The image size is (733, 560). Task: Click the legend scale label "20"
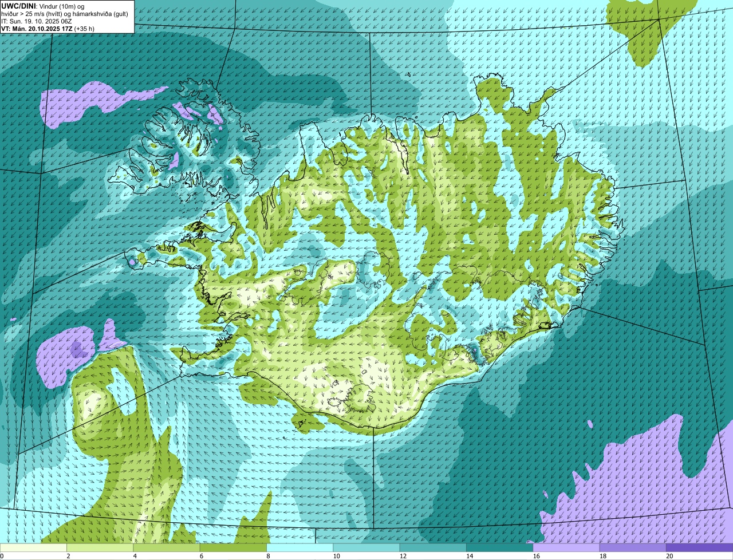669,556
